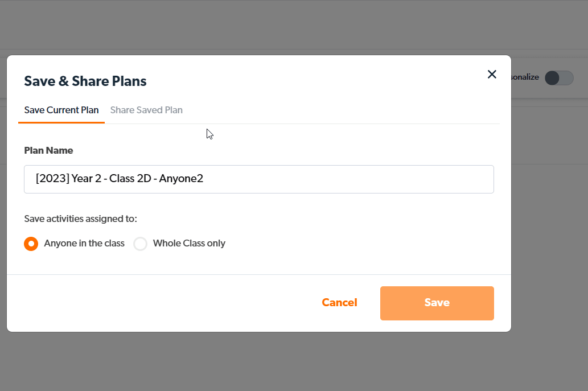Click the orange Save button
The width and height of the screenshot is (588, 391).
click(437, 303)
